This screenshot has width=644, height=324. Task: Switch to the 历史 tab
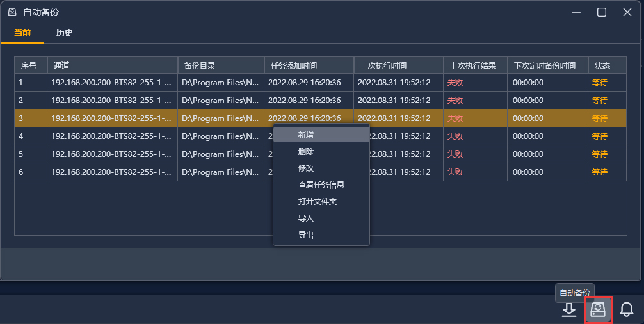[x=65, y=33]
